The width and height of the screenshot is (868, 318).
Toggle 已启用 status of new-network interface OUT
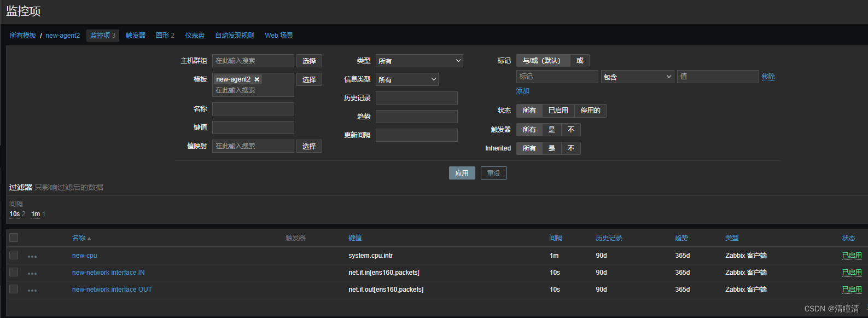(x=852, y=290)
